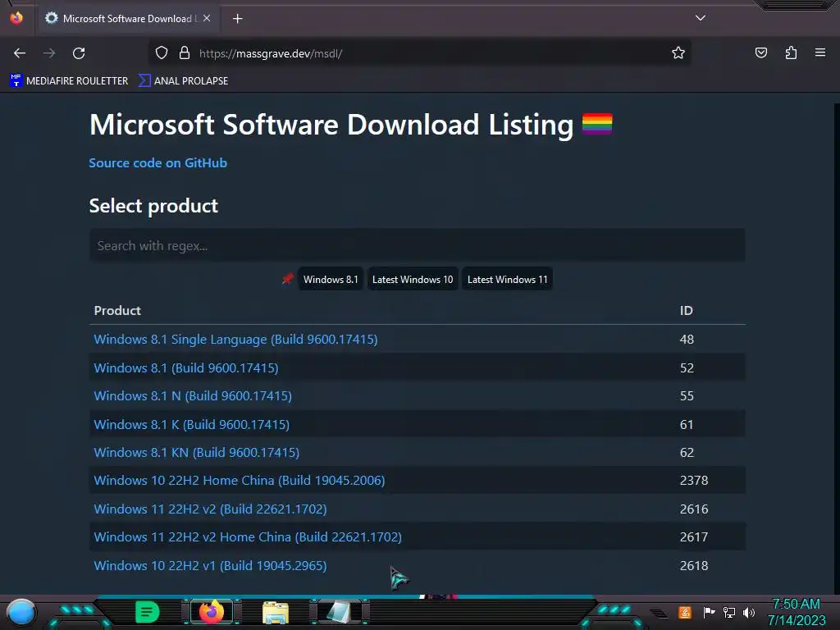Select ID value 55
The width and height of the screenshot is (840, 630).
click(x=687, y=396)
